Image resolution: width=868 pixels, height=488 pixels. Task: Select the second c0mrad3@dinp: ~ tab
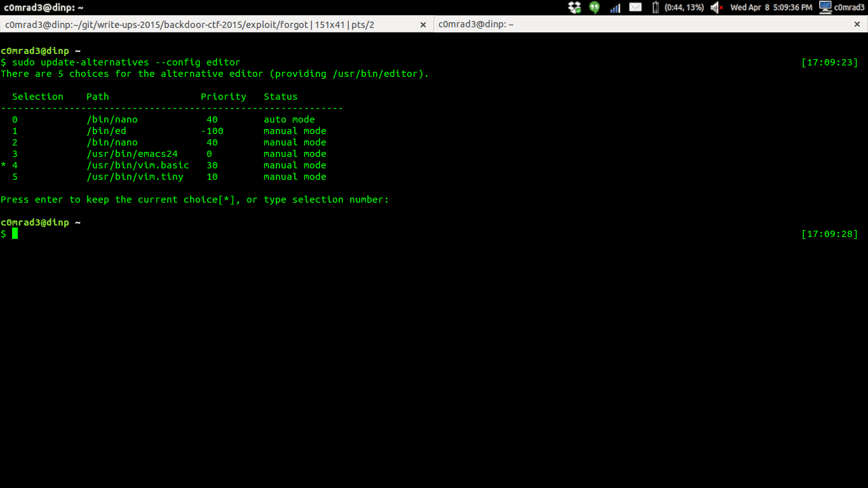tap(477, 24)
